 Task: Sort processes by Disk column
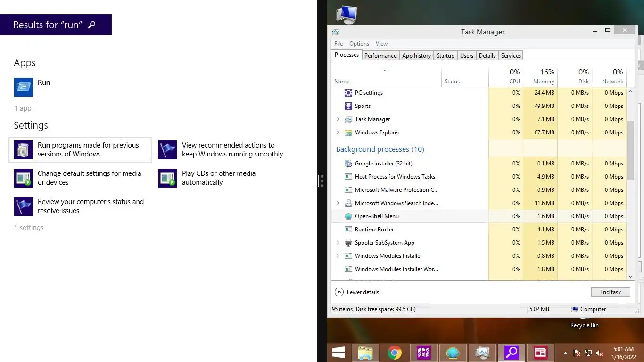(575, 77)
